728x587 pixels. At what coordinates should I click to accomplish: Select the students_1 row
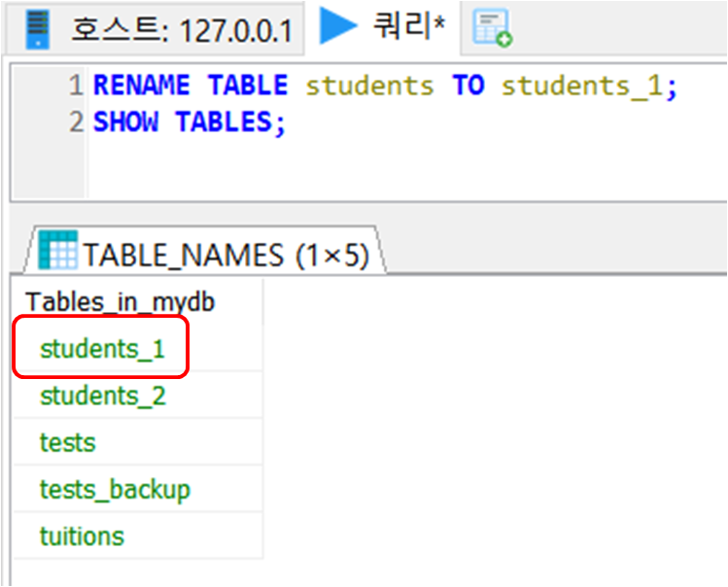coord(138,348)
